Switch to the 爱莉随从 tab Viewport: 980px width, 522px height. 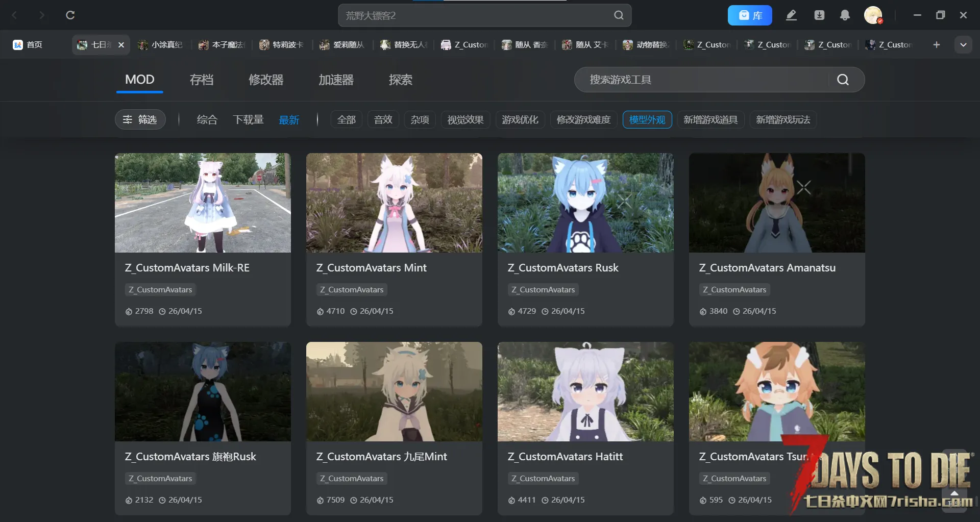tap(343, 45)
